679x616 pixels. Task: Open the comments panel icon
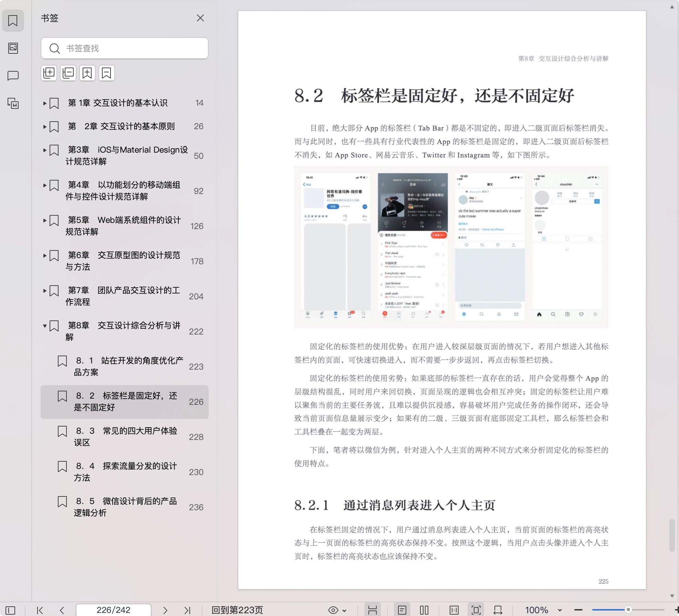coord(13,75)
